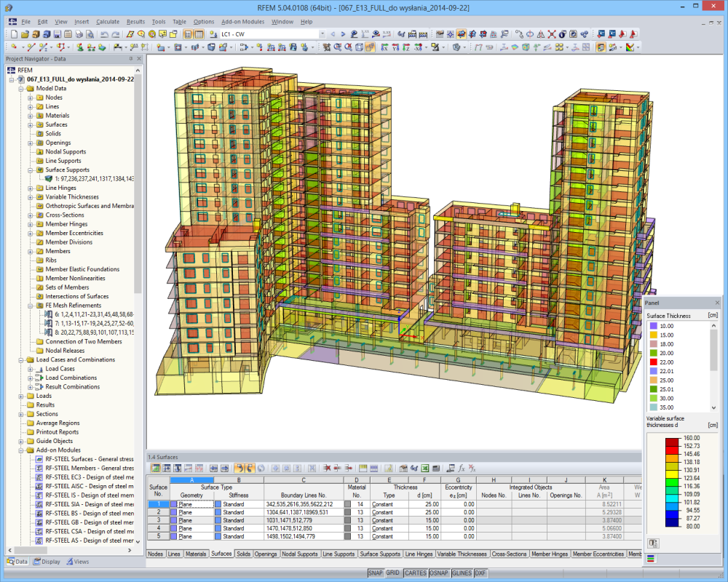Toggle SNAP in the status bar
The width and height of the screenshot is (728, 582).
375,573
